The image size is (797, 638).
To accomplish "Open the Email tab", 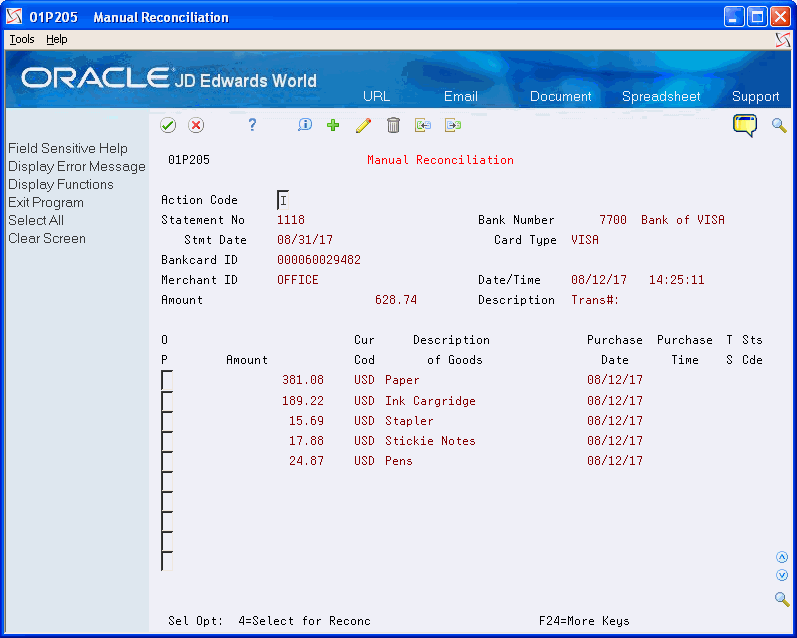I will point(461,96).
